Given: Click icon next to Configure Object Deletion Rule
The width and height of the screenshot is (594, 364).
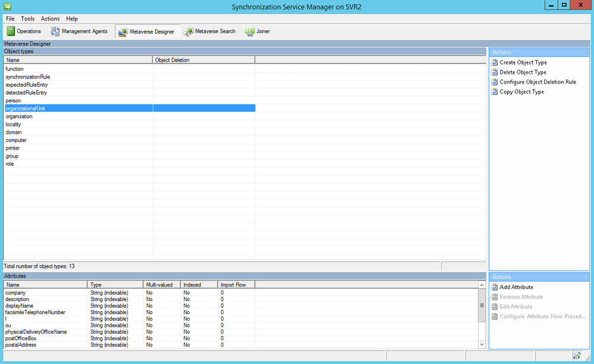Looking at the screenshot, I should tap(495, 82).
